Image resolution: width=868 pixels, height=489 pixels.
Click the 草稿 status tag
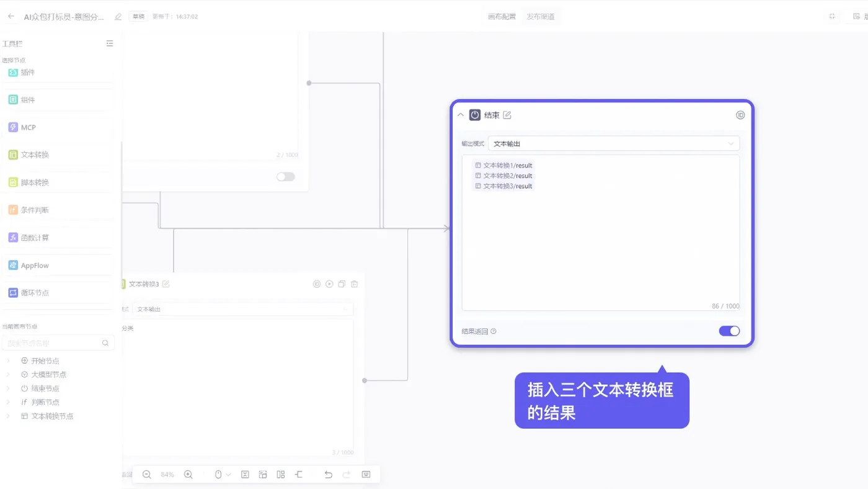click(138, 17)
